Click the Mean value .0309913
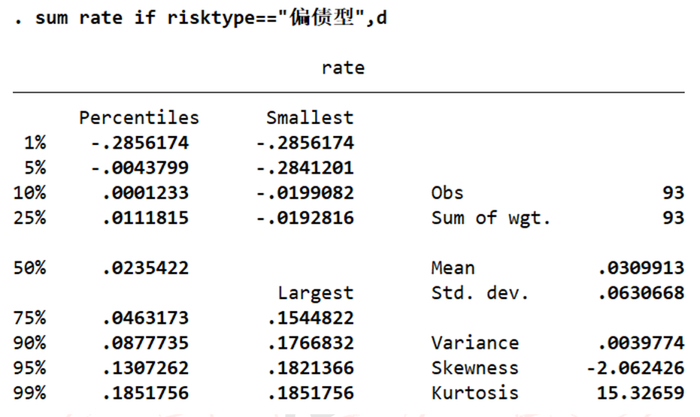 tap(641, 268)
